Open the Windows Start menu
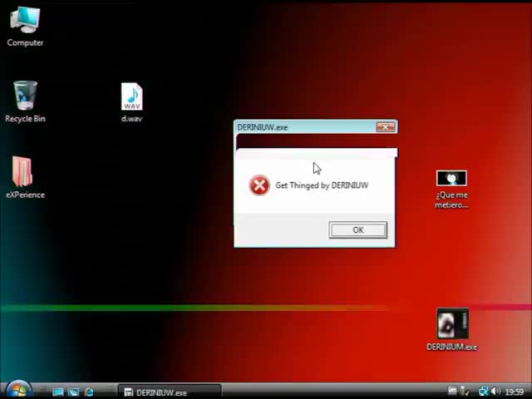 click(x=17, y=391)
